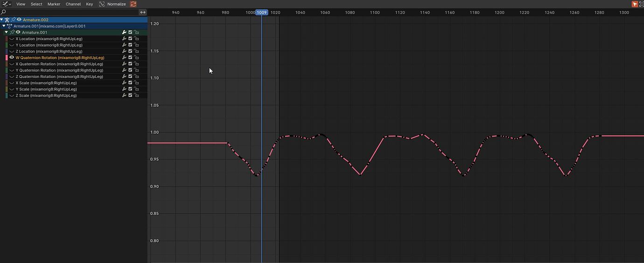Open the Key menu
This screenshot has height=263, width=644.
coord(90,4)
